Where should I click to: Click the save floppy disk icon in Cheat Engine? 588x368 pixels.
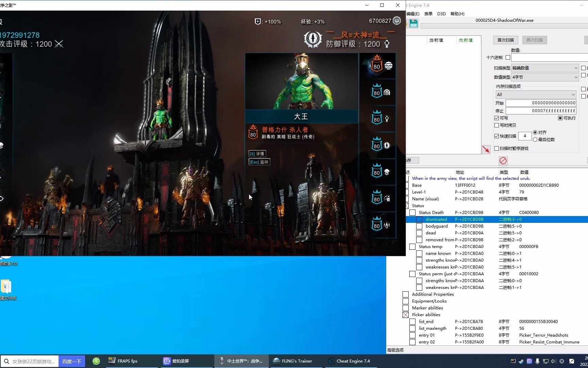coord(413,23)
